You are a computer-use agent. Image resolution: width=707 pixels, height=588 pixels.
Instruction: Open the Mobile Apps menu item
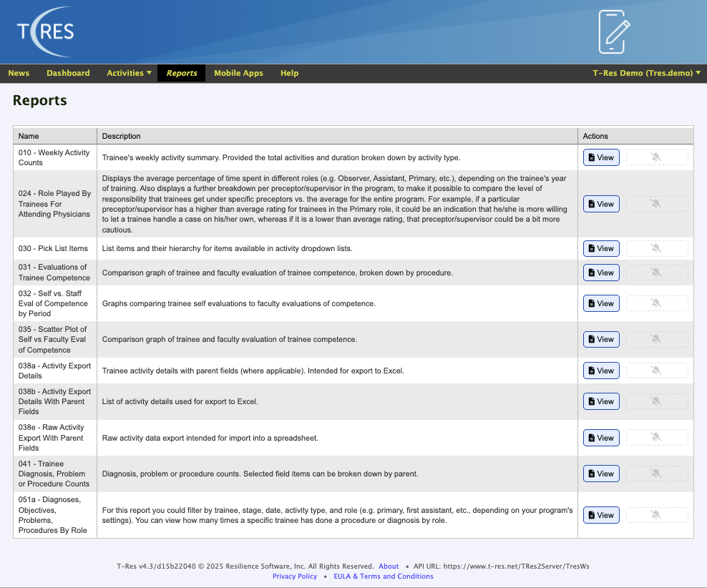point(238,73)
